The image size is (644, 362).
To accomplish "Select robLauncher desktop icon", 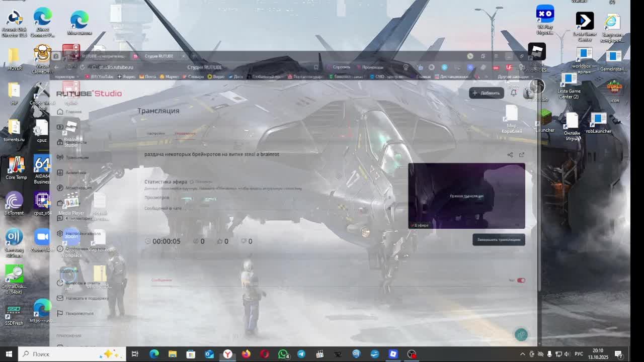I will point(598,123).
